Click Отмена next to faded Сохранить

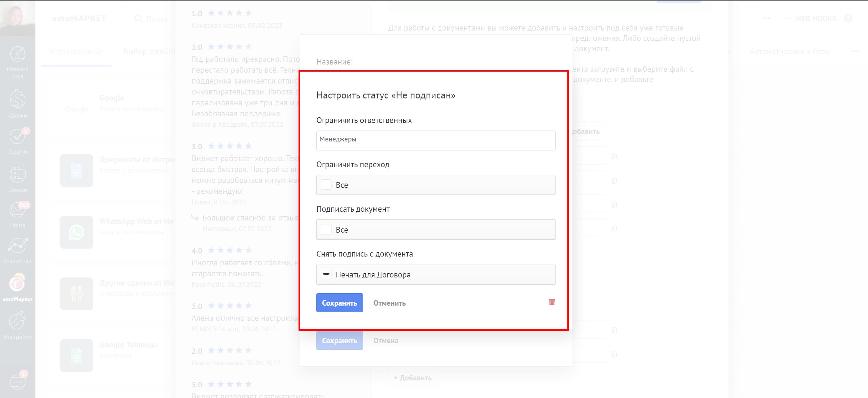(x=385, y=340)
